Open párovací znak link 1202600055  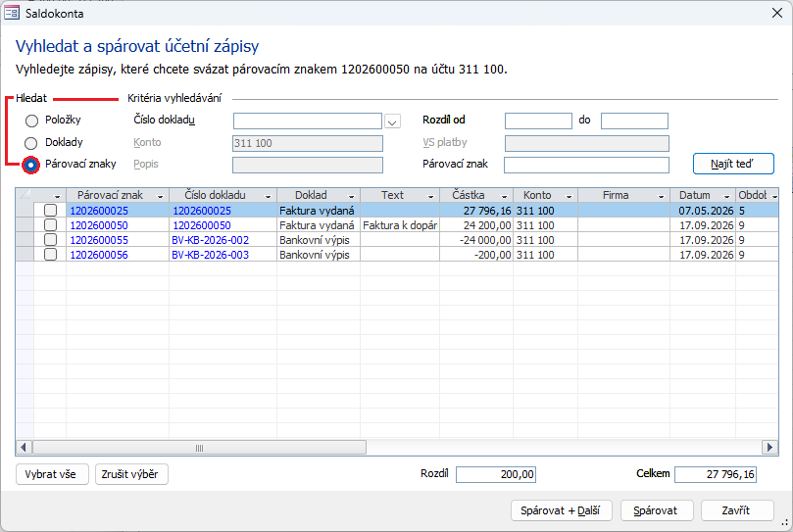(99, 240)
